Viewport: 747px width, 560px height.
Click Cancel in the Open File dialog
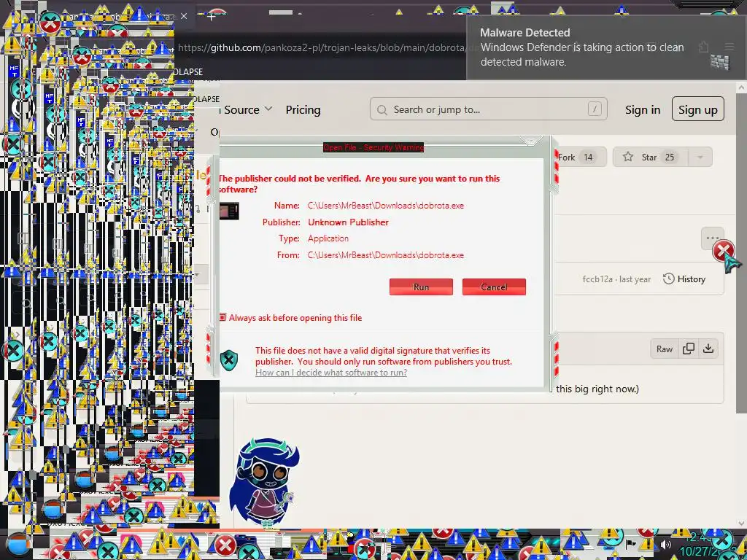click(494, 287)
